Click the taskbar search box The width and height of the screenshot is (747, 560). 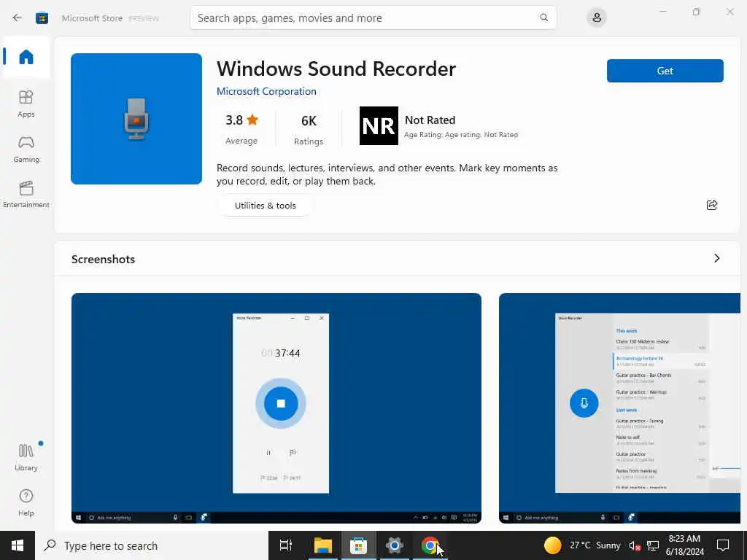pyautogui.click(x=152, y=545)
